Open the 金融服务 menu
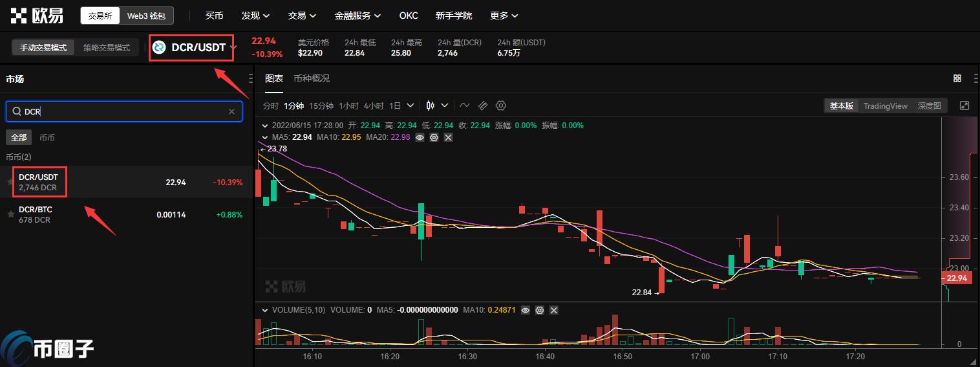 pyautogui.click(x=357, y=16)
